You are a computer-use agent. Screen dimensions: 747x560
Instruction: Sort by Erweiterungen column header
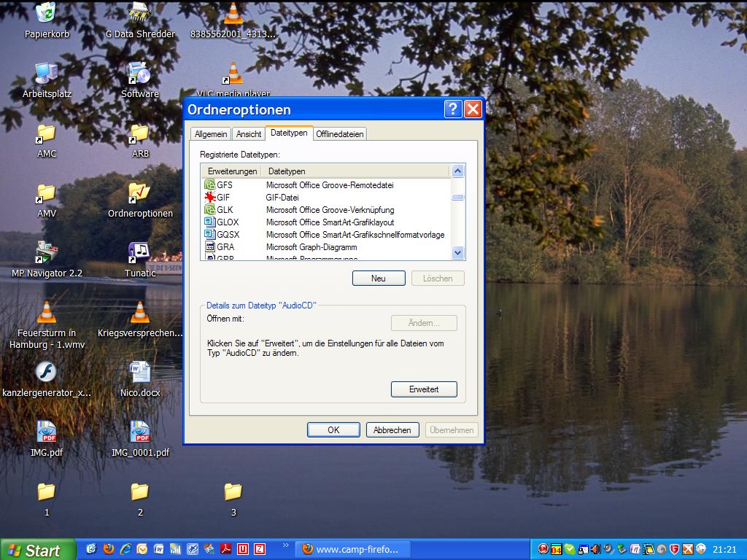(x=232, y=171)
